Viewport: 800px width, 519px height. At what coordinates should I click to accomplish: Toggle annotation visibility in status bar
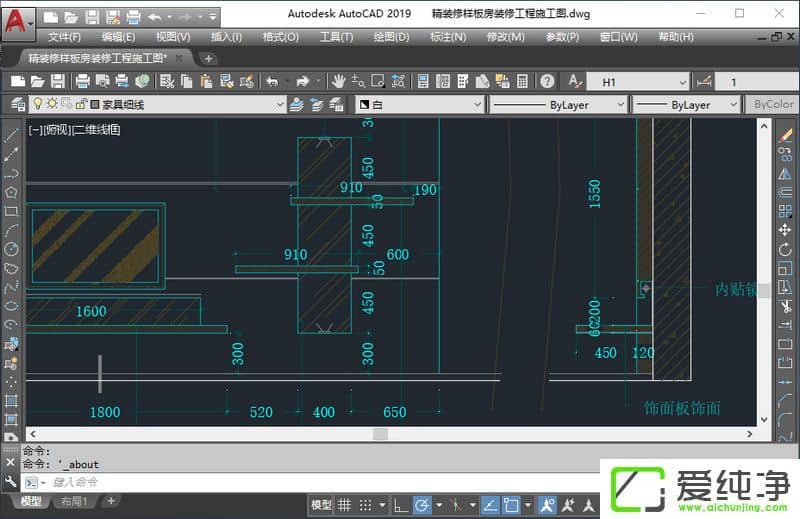coord(547,505)
